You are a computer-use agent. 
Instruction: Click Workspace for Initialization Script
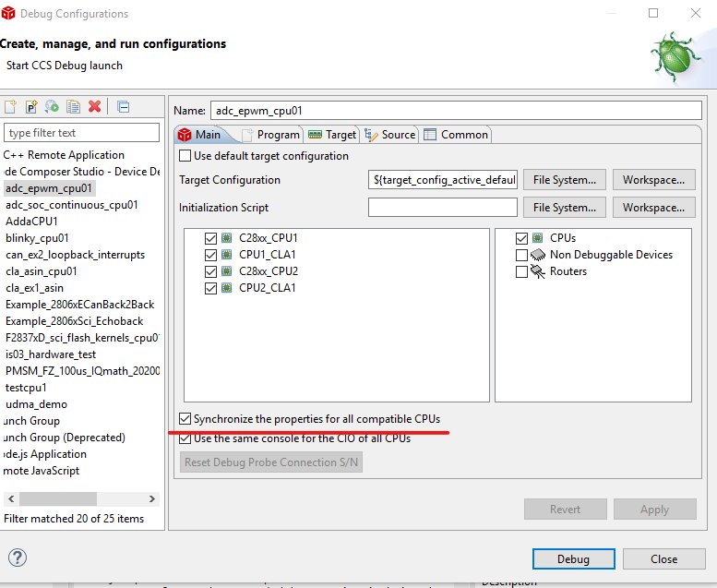pyautogui.click(x=654, y=208)
